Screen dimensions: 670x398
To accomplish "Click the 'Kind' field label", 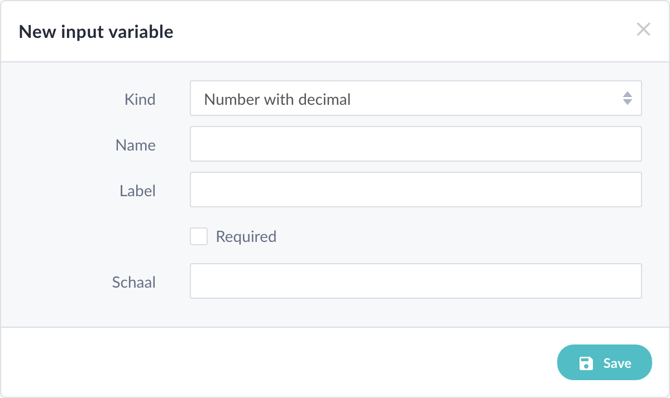I will coord(140,99).
